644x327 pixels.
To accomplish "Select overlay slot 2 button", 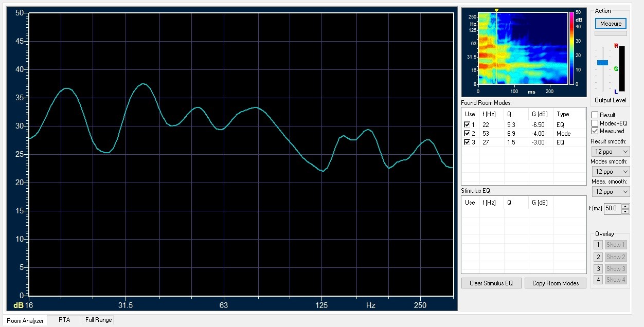I will tap(598, 257).
